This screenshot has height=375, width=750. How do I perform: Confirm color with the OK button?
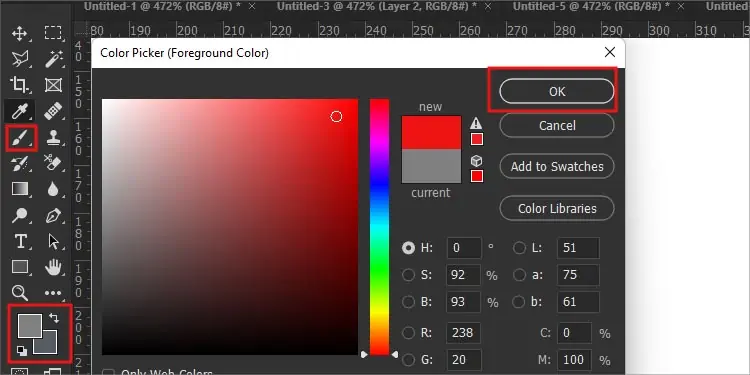[557, 91]
